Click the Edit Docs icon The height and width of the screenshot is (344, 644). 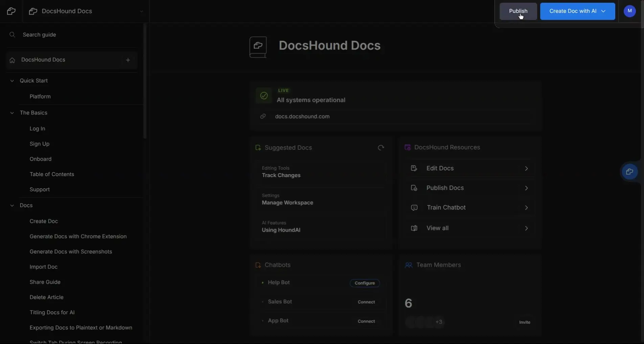[414, 168]
